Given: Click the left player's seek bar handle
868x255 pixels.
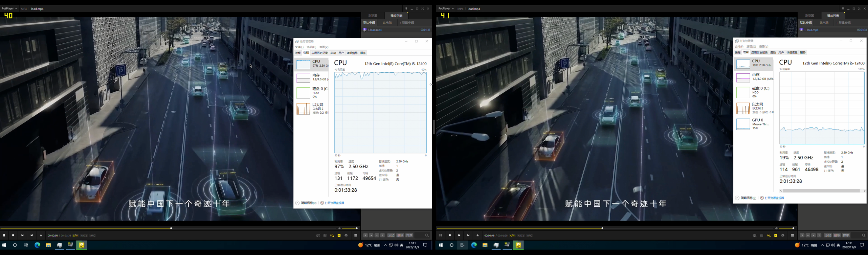Looking at the screenshot, I should click(171, 228).
